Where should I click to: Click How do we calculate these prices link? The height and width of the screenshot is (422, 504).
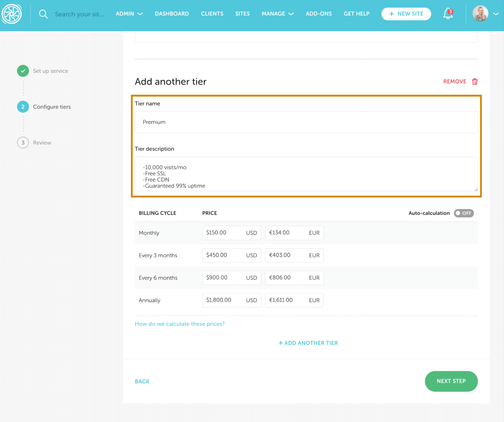180,324
